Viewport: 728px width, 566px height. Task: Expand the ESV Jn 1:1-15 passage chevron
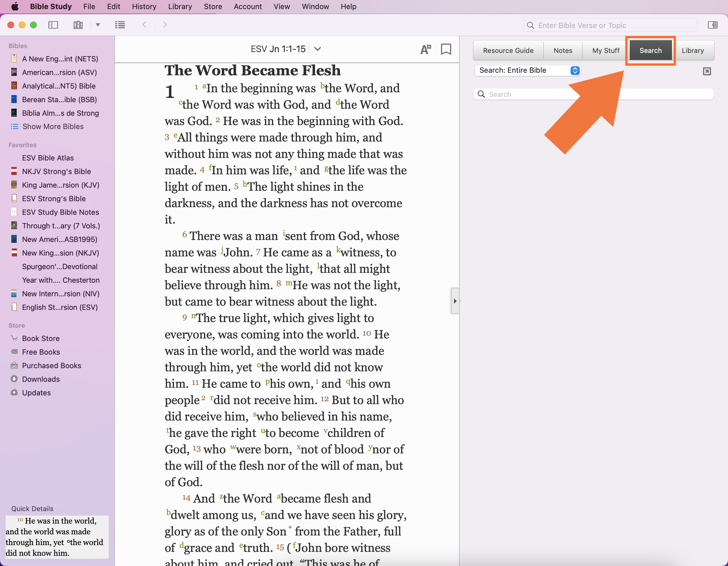coord(317,49)
